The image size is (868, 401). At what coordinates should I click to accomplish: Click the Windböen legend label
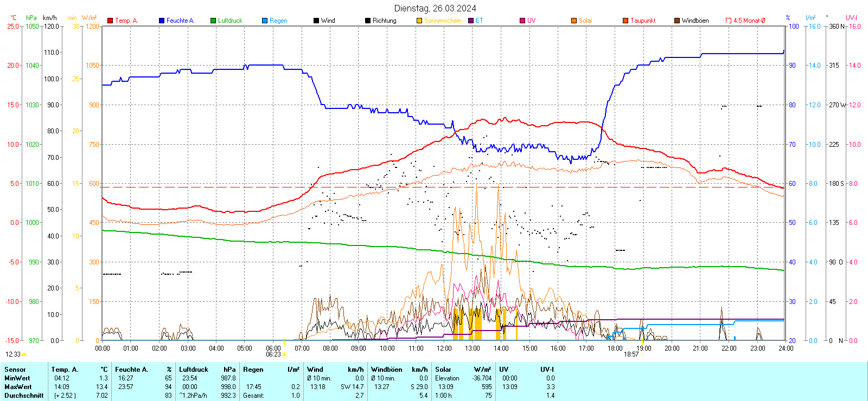(x=695, y=21)
